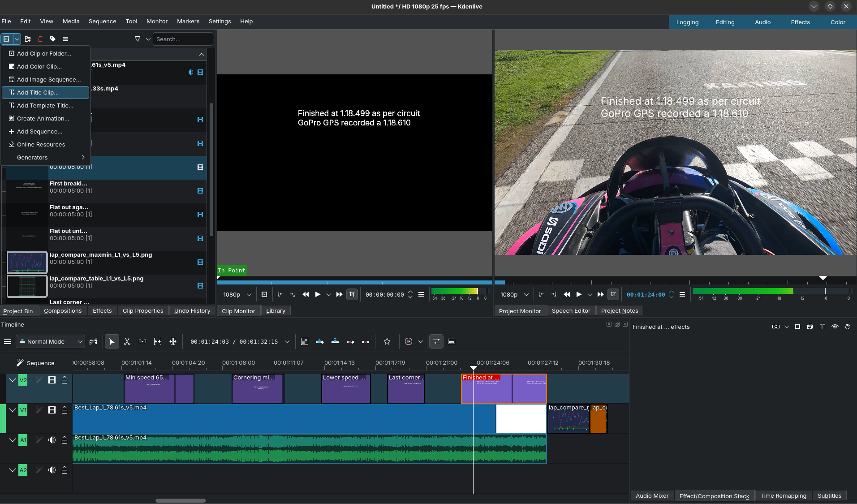Switch to the Editing workspace layout
Image resolution: width=857 pixels, height=504 pixels.
click(x=725, y=22)
